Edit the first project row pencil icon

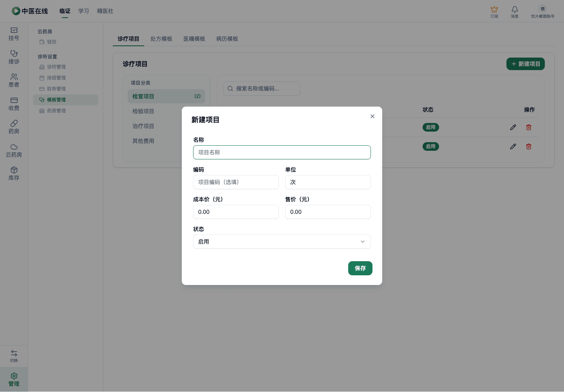513,127
